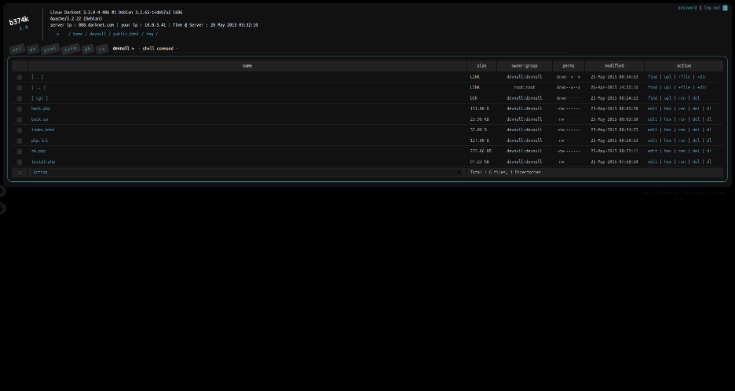Screen dimensions: 735x391
Task: Click +file in the [ . ] row
Action: click(684, 77)
